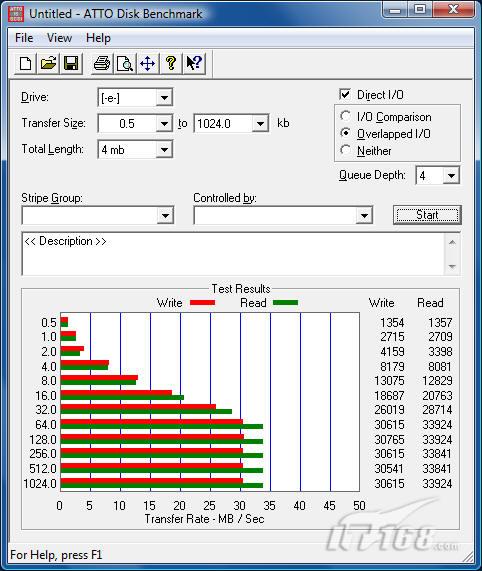Toggle the Direct I/O checkbox
482x571 pixels.
345,94
